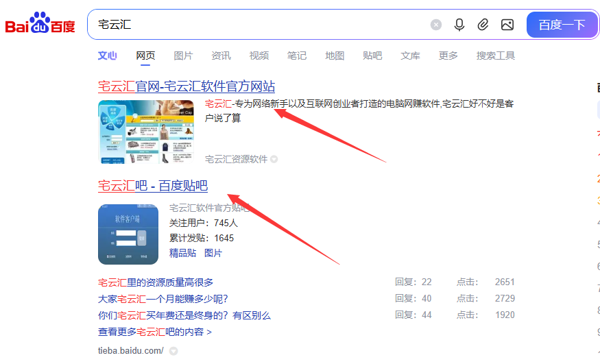Click the 2651 click count value
The height and width of the screenshot is (364, 600).
click(x=505, y=282)
